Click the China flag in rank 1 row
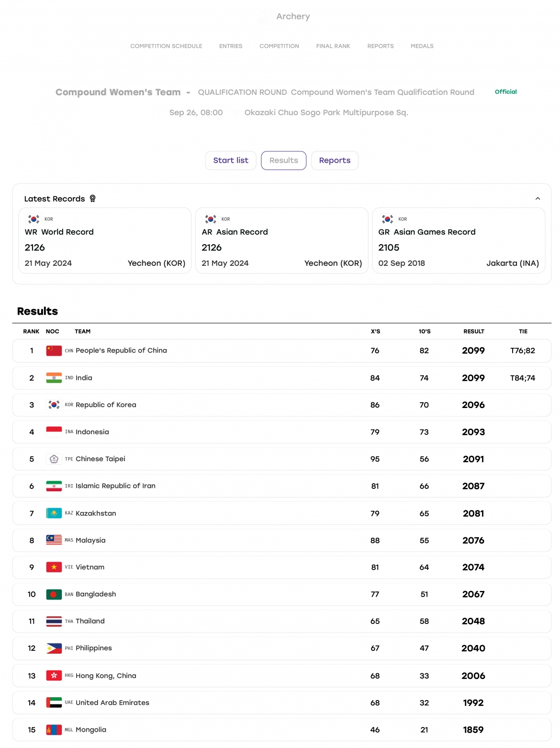560x748 pixels. (x=54, y=351)
